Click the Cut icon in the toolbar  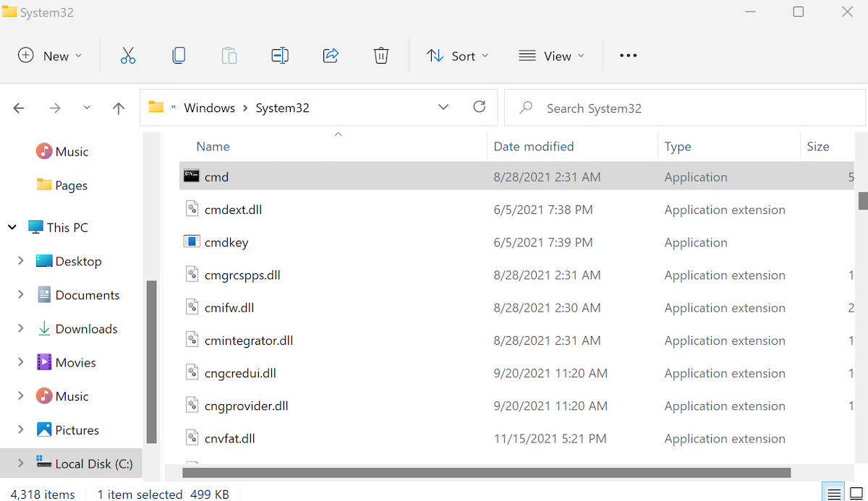(128, 55)
